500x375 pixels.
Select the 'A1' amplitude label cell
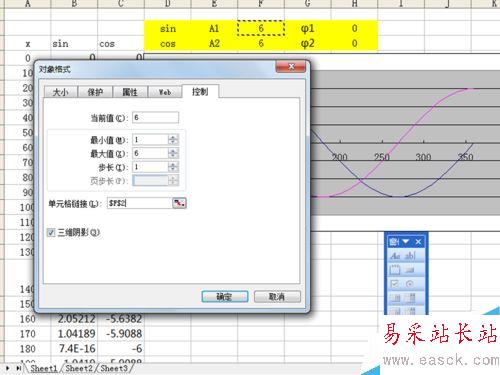(214, 29)
